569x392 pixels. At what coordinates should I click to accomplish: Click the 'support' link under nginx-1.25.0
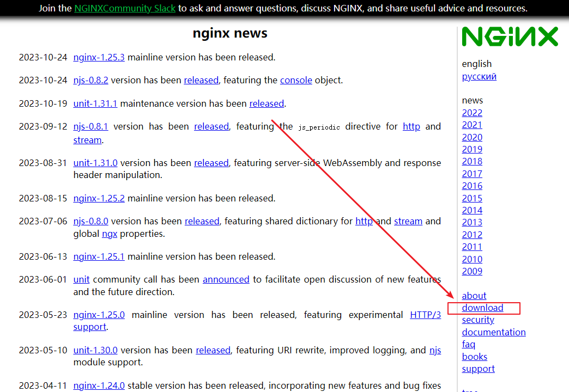[x=89, y=327]
